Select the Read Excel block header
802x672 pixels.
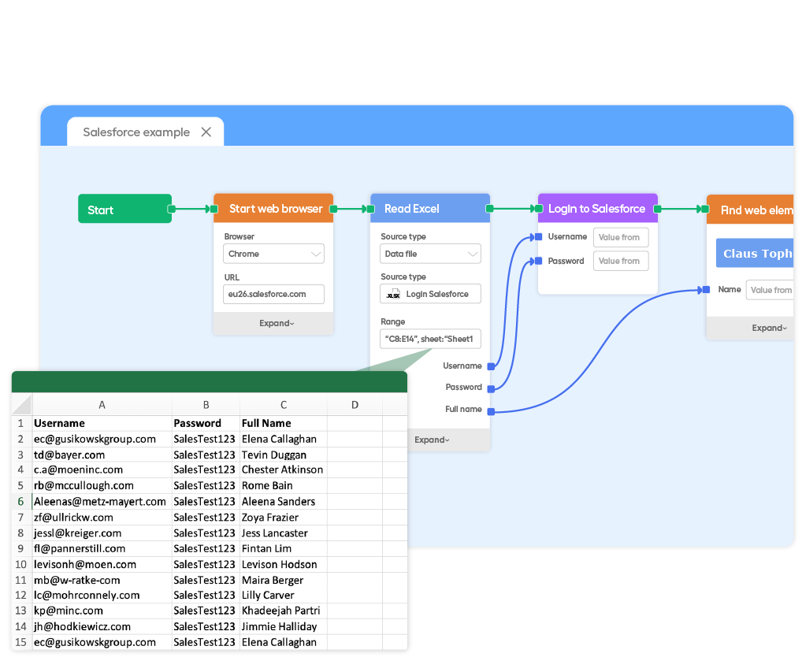tap(429, 208)
